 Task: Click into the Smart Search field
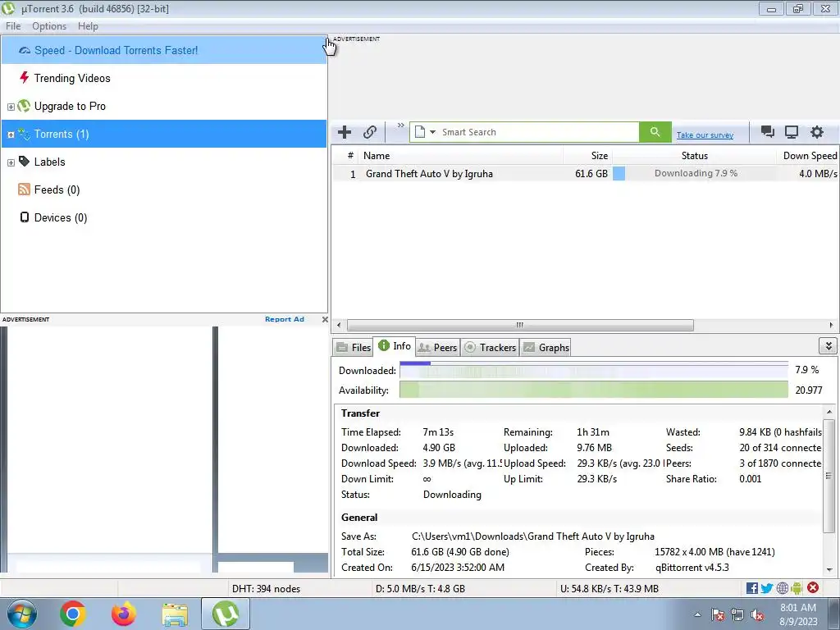(538, 132)
